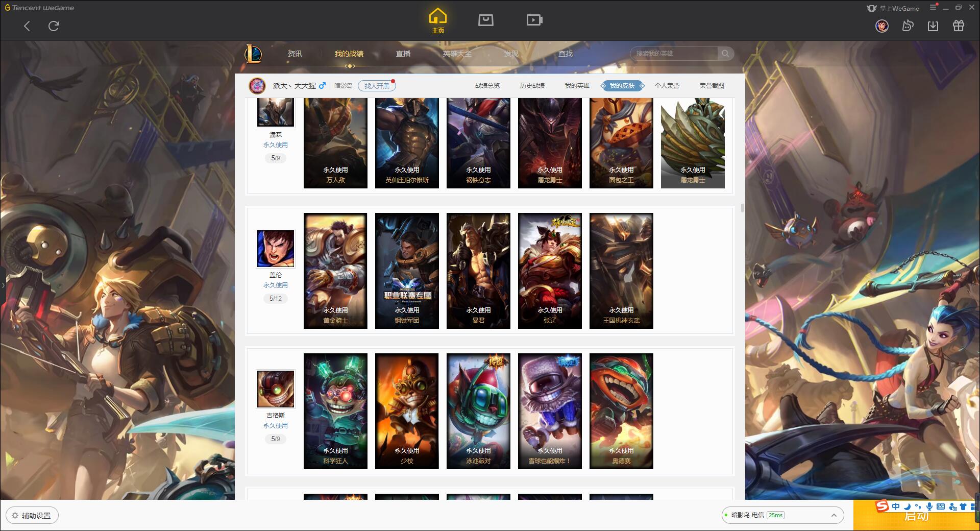Open the 王国机神玄武 skin thumbnail
Image resolution: width=980 pixels, height=531 pixels.
click(621, 271)
